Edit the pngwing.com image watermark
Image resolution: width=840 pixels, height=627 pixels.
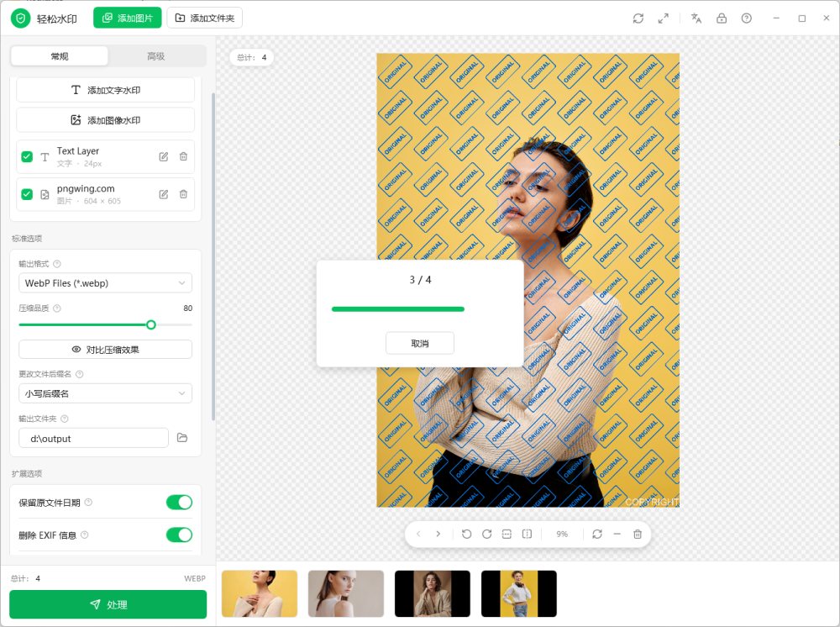coord(164,194)
